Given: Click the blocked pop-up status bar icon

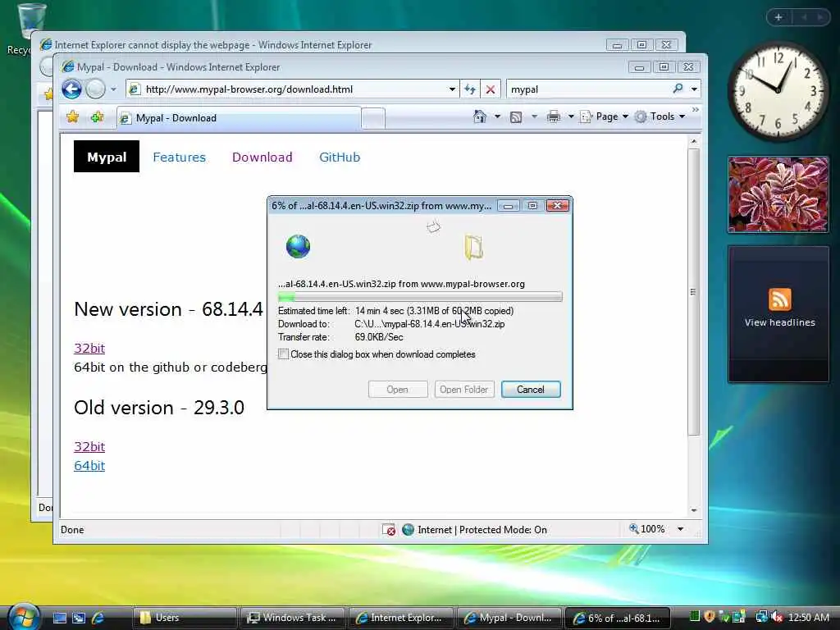Looking at the screenshot, I should click(388, 530).
